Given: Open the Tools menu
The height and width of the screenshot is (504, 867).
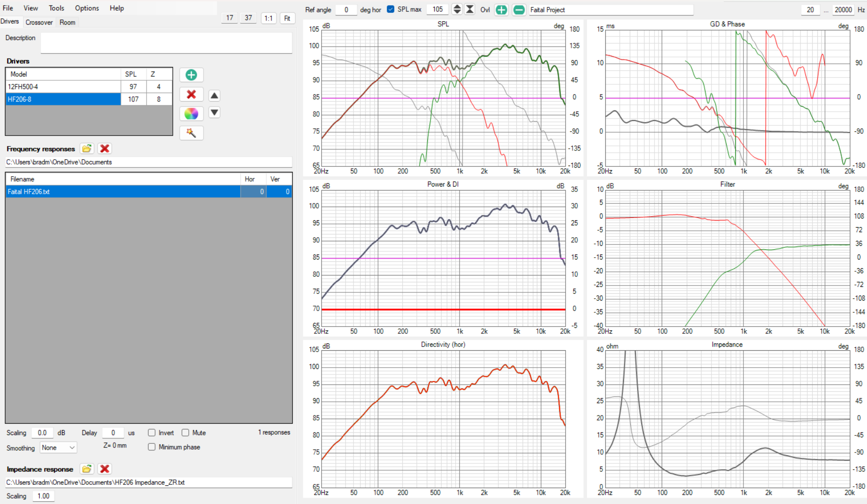Looking at the screenshot, I should pyautogui.click(x=57, y=8).
